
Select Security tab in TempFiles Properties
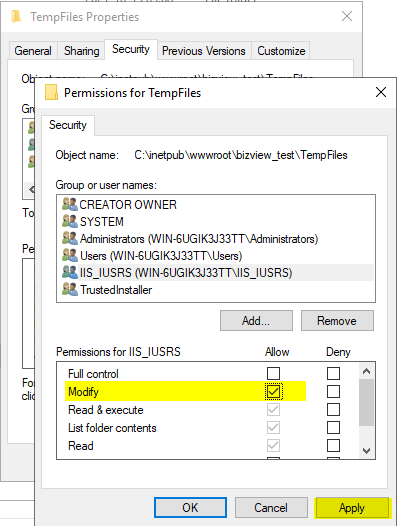131,49
